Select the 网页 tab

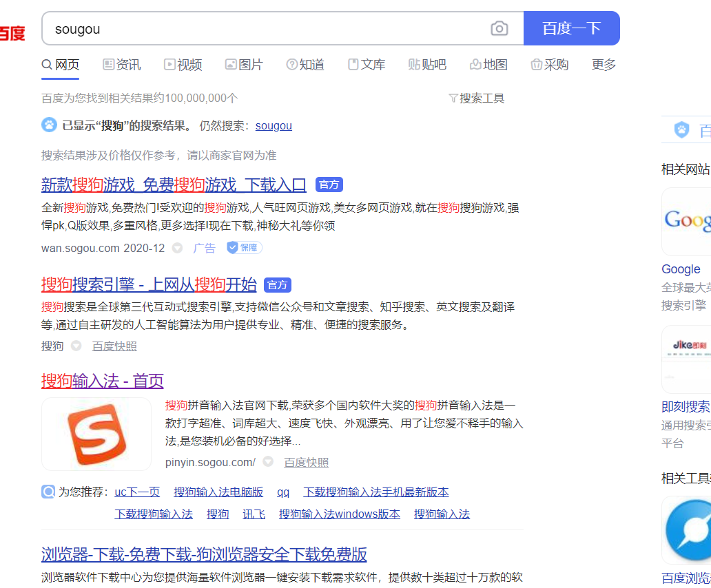click(61, 65)
